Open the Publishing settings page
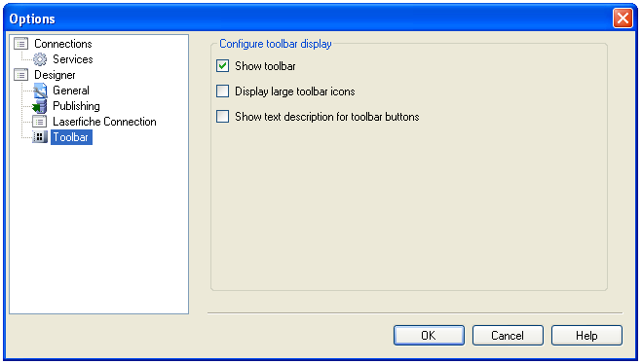Image resolution: width=642 pixels, height=364 pixels. tap(76, 106)
